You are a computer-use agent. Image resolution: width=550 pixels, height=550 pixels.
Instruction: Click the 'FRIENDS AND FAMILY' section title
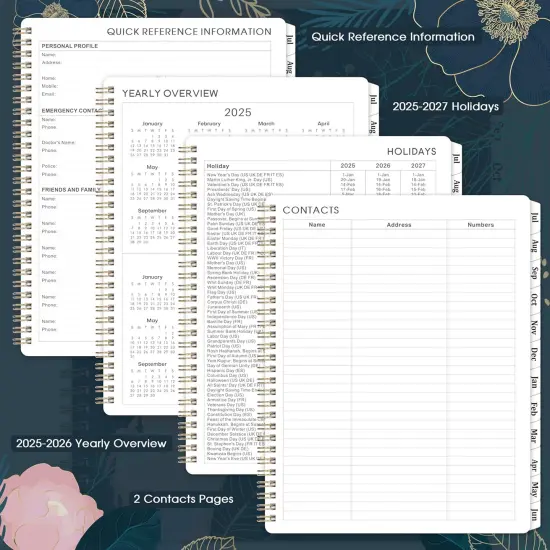[x=71, y=190]
